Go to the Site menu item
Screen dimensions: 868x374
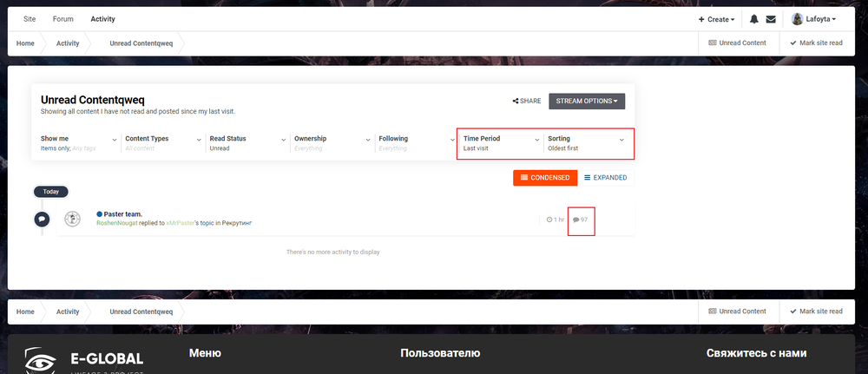[x=30, y=19]
